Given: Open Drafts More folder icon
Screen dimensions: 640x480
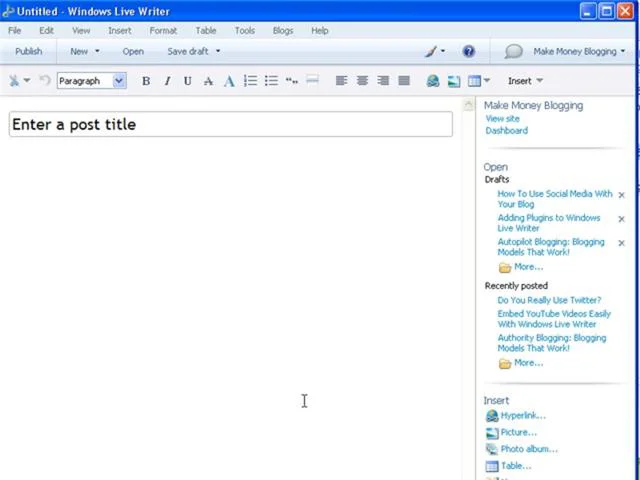Looking at the screenshot, I should pos(505,267).
